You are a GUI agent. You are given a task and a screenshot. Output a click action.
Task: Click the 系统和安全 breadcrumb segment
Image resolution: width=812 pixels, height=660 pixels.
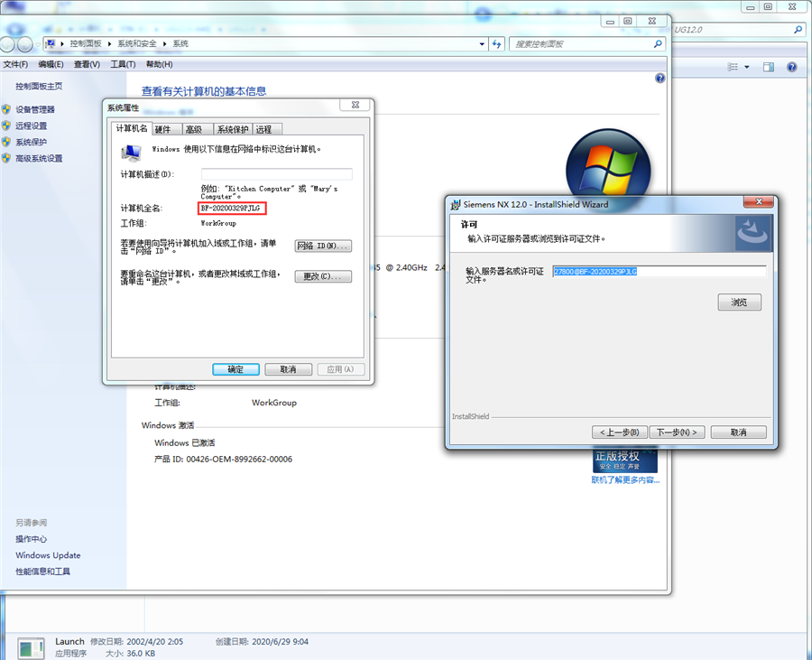[x=137, y=44]
